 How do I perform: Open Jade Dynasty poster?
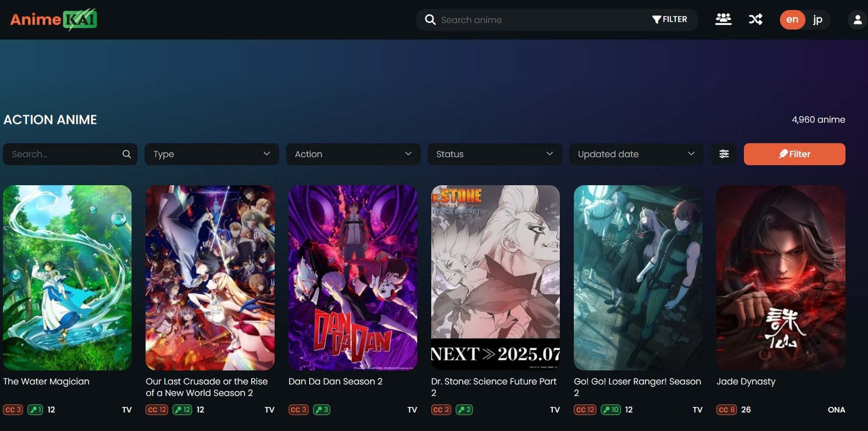(781, 278)
